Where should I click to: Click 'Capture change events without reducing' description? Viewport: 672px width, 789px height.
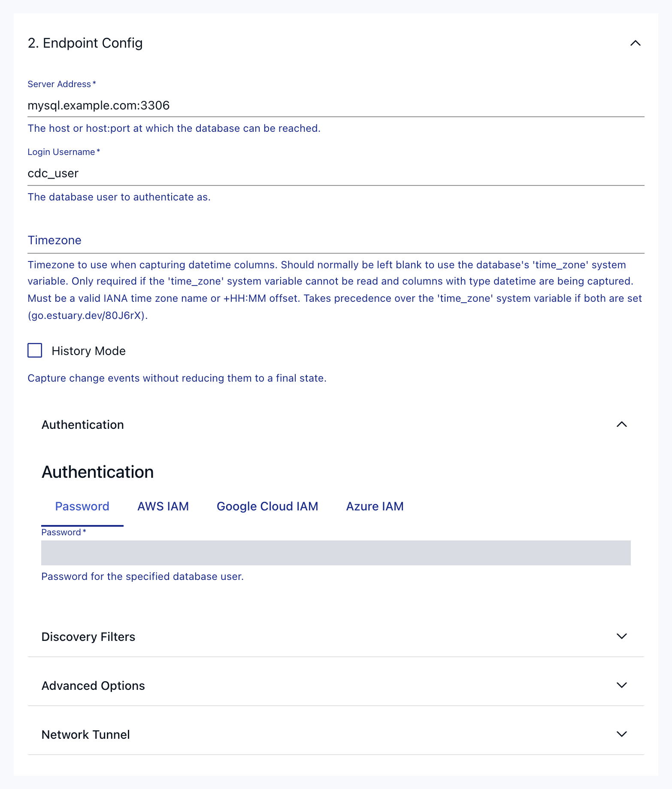pyautogui.click(x=177, y=378)
